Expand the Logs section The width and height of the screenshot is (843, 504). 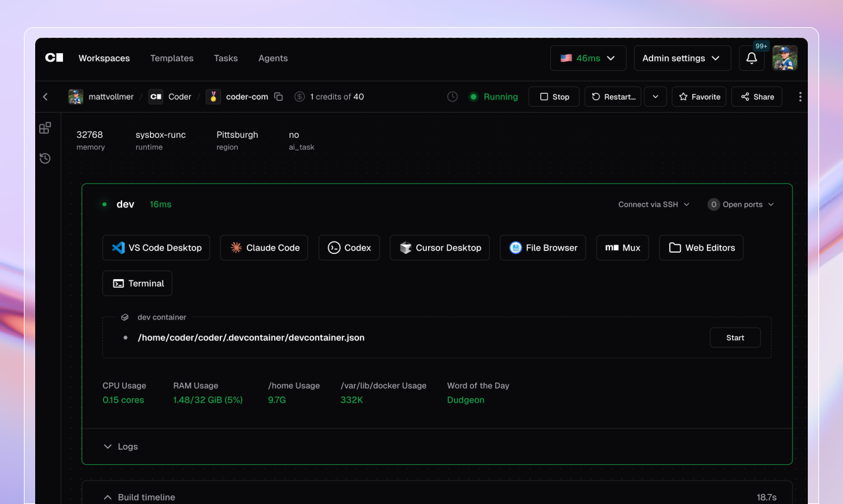pyautogui.click(x=121, y=446)
